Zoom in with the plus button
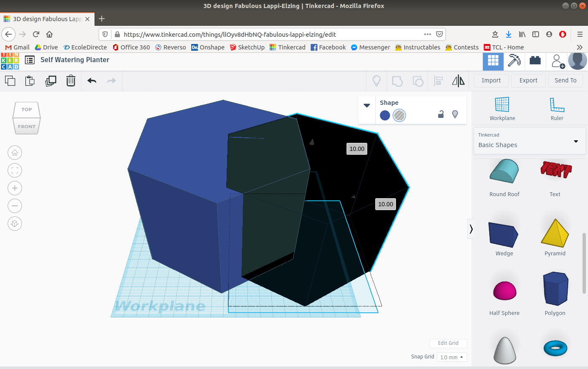The height and width of the screenshot is (369, 588). tap(15, 188)
